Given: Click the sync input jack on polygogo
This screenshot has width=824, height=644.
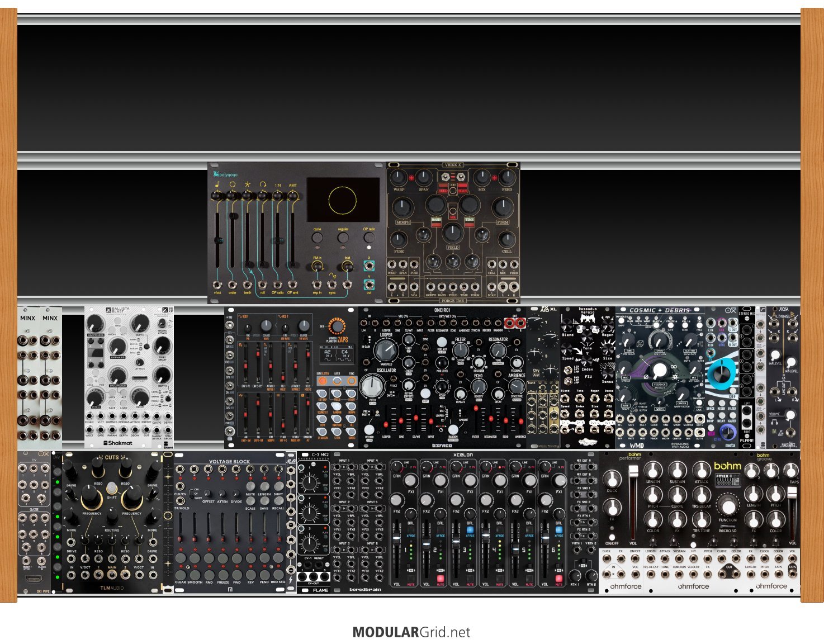Looking at the screenshot, I should click(x=332, y=285).
